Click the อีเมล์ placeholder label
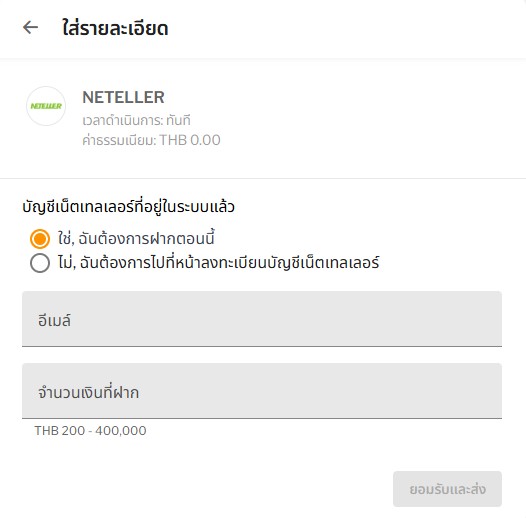The width and height of the screenshot is (526, 518). (54, 320)
